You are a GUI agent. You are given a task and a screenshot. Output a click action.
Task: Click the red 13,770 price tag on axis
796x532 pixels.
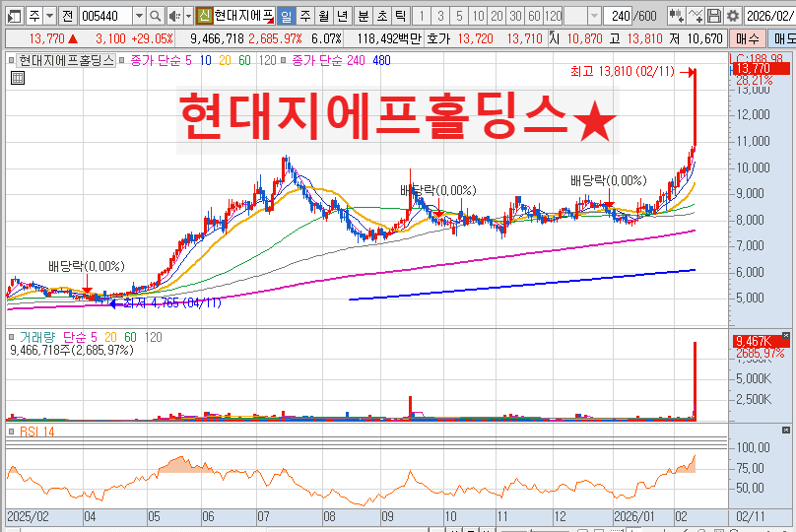(760, 69)
